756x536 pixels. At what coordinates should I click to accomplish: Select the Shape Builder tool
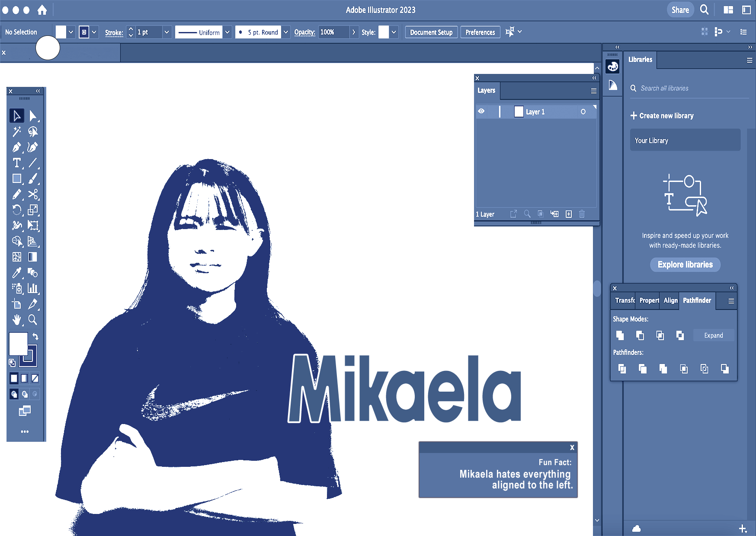[x=17, y=241]
